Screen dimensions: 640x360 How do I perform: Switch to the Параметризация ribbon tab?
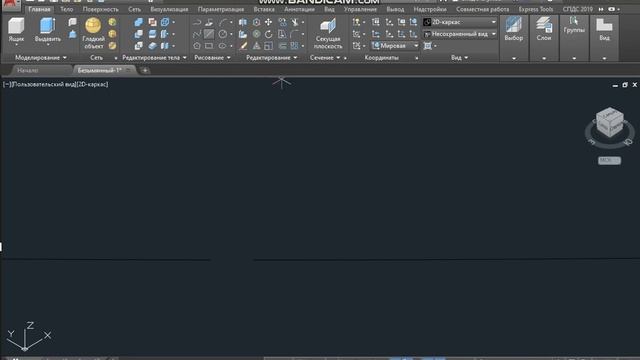click(221, 9)
